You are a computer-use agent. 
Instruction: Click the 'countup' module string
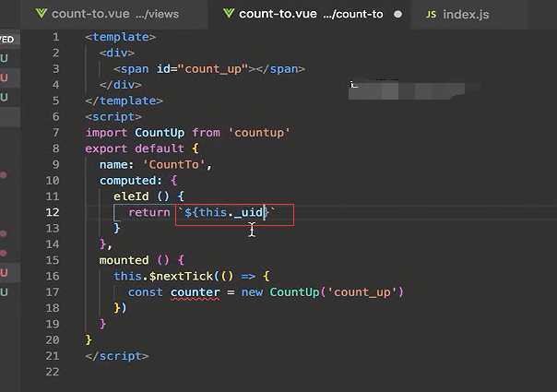tap(259, 133)
